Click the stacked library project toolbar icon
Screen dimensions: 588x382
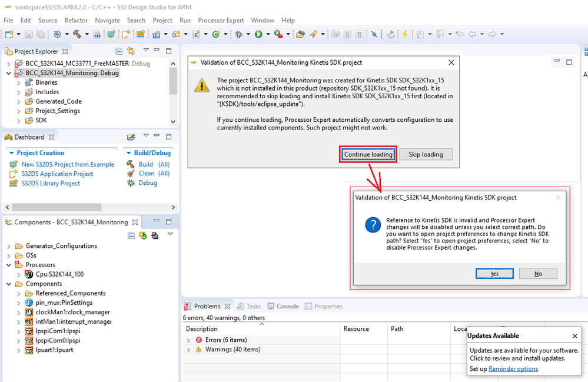click(x=140, y=34)
